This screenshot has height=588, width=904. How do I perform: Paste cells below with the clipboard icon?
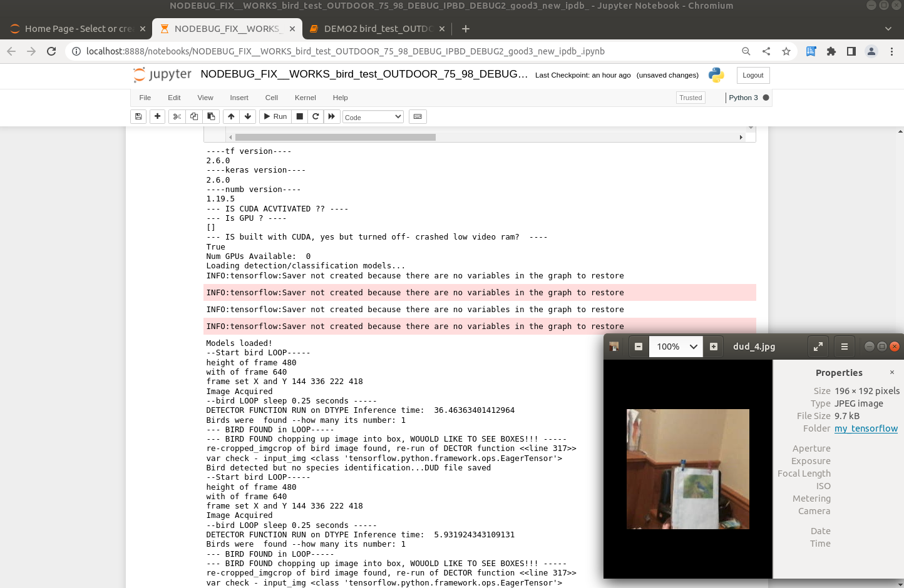click(x=211, y=116)
